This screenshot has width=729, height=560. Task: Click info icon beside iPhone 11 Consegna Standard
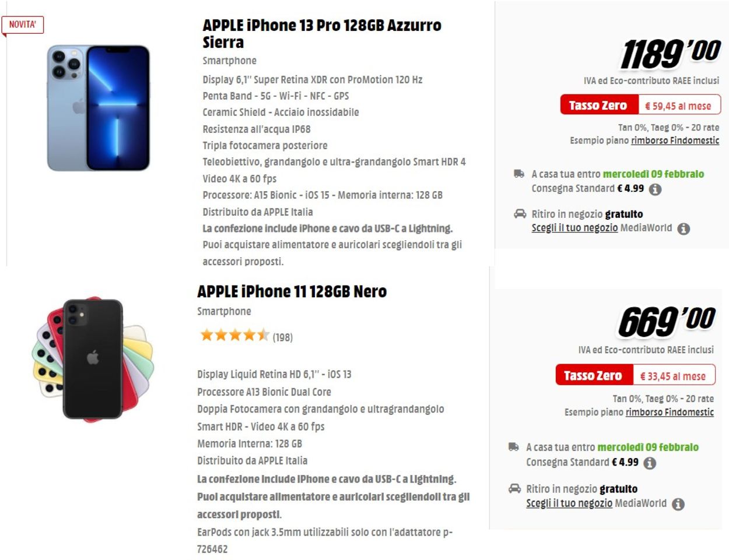tap(650, 463)
